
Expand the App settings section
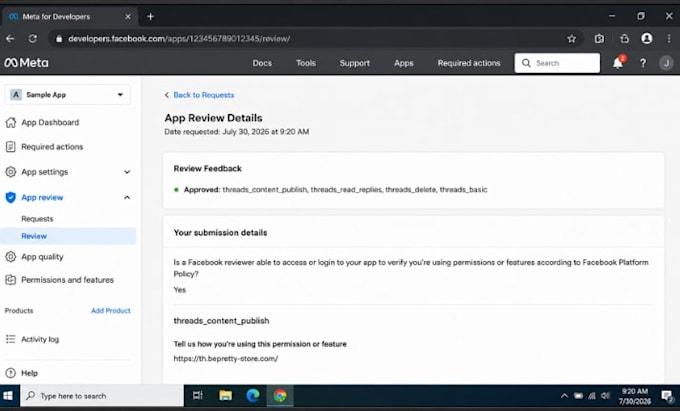point(127,172)
